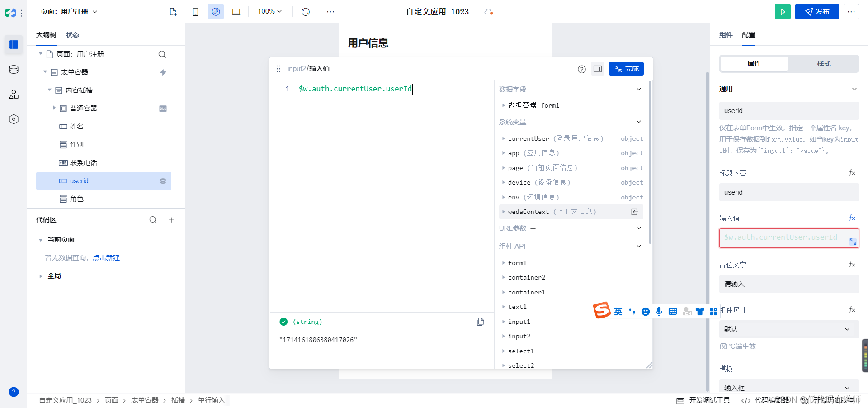Viewport: 868px width, 408px height.
Task: Expand the input2 component API
Action: [x=503, y=337]
